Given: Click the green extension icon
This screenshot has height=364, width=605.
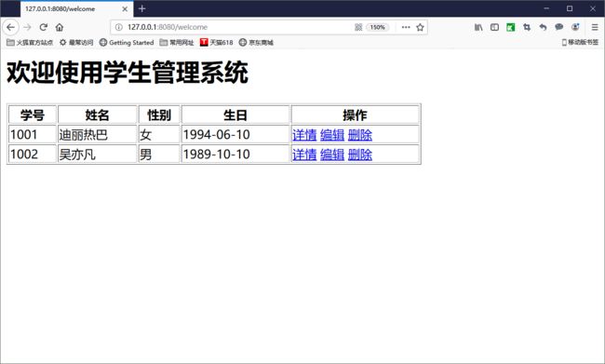Looking at the screenshot, I should [x=510, y=27].
